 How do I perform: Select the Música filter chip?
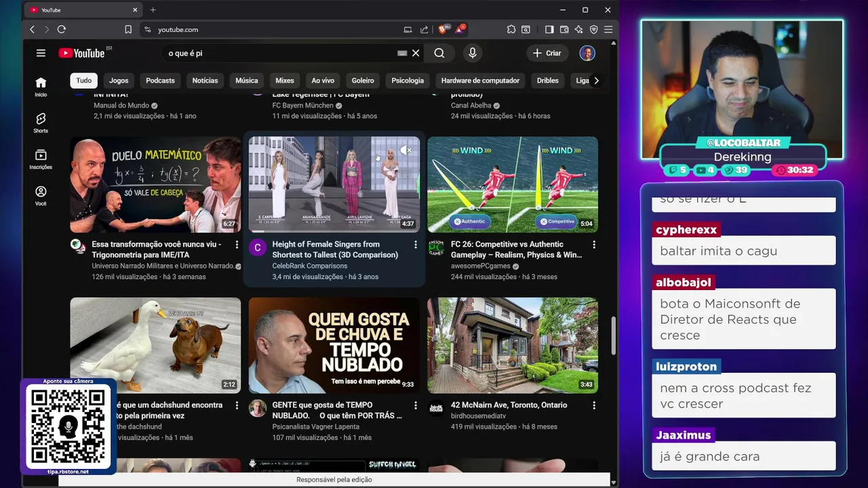[247, 80]
